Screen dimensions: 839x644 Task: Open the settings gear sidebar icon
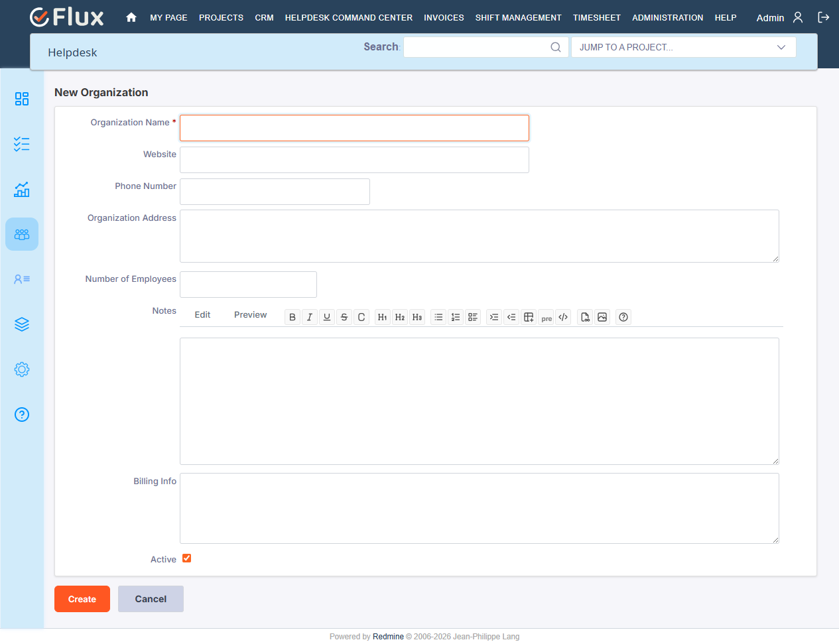22,369
